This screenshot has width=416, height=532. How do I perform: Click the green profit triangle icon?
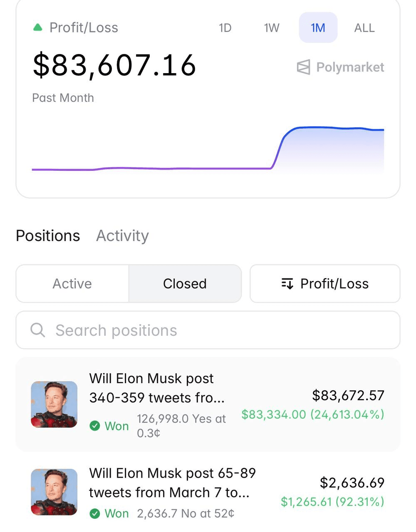click(x=38, y=28)
